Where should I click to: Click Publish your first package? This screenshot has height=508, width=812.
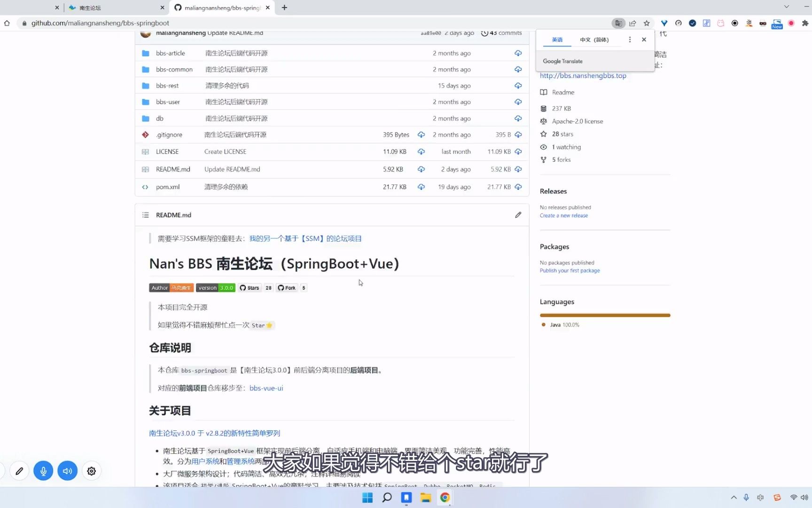pos(570,270)
